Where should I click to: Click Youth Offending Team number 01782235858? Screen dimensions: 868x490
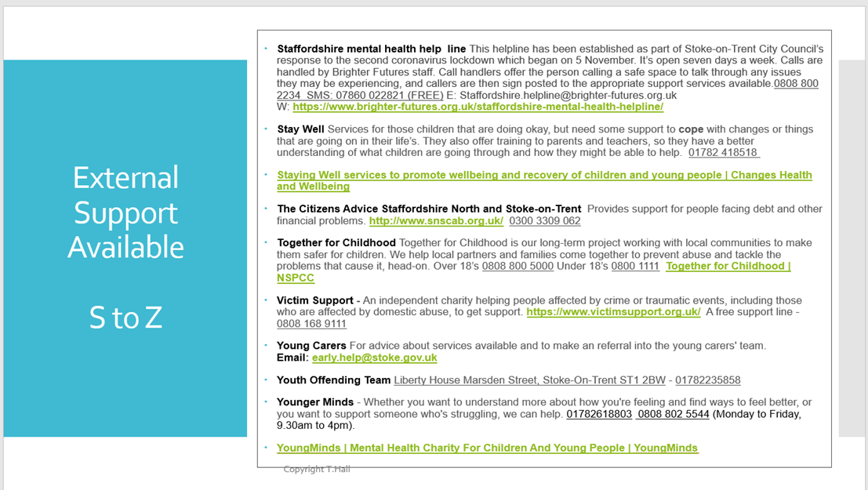coord(707,380)
